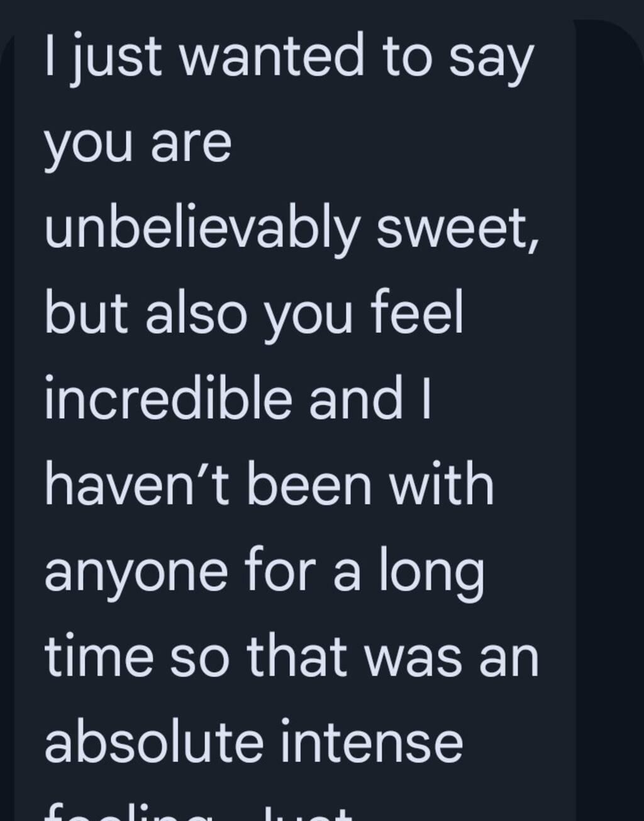Click the word "long" in the message
The image size is (644, 821).
click(x=431, y=573)
